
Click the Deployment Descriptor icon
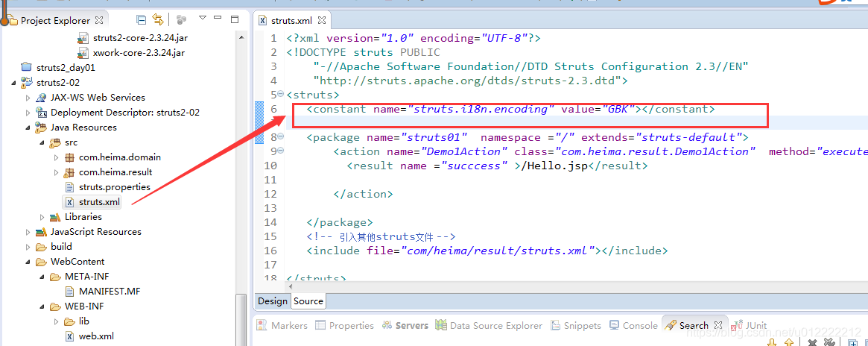point(42,113)
